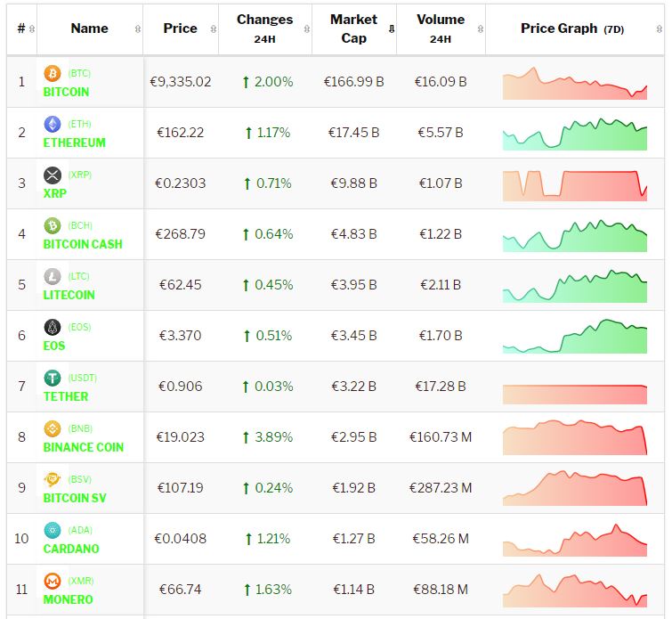Image resolution: width=672 pixels, height=619 pixels.
Task: Sort by Name column header
Action: point(89,29)
